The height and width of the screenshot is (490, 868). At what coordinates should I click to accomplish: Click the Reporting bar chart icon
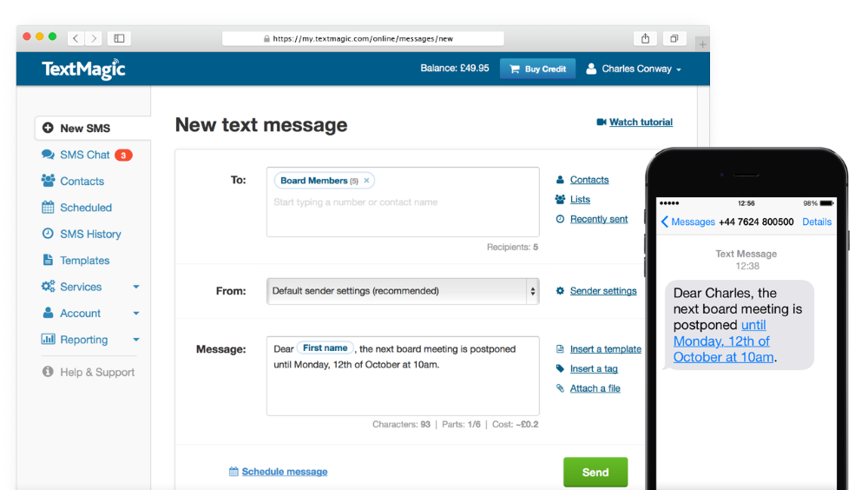click(48, 339)
